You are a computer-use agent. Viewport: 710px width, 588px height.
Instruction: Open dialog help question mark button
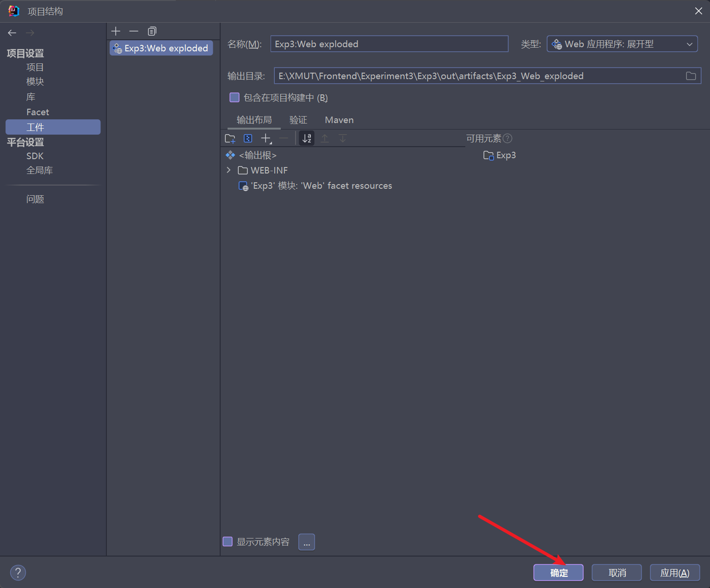coord(18,573)
